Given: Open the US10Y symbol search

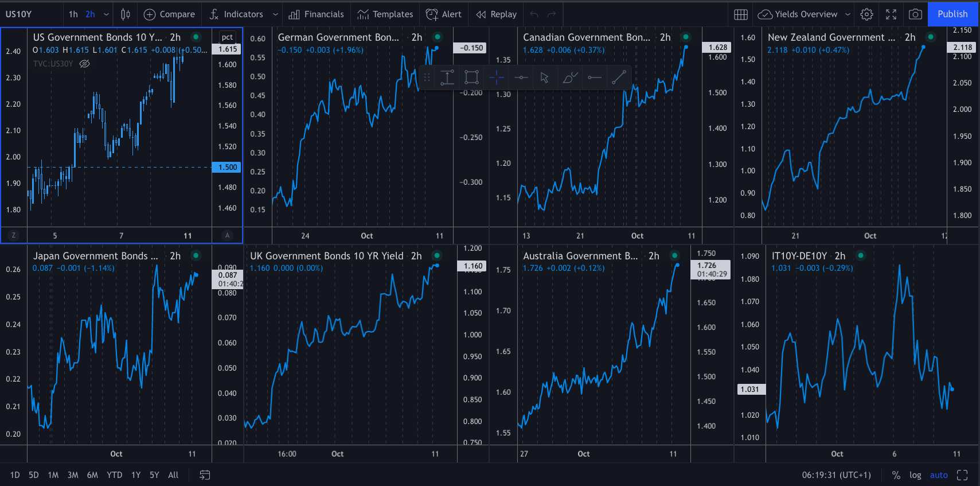Looking at the screenshot, I should point(19,14).
